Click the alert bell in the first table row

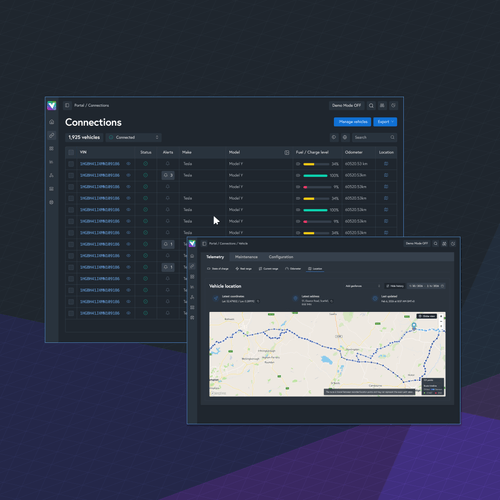pyautogui.click(x=168, y=164)
